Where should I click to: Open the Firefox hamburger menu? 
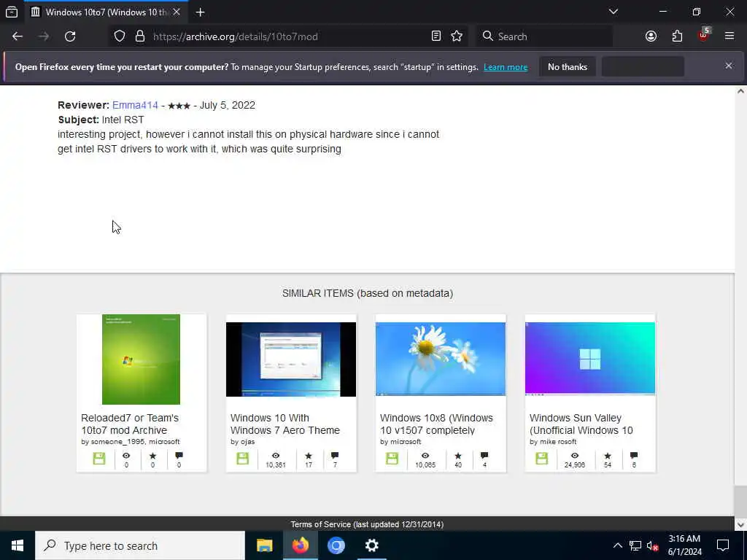729,36
